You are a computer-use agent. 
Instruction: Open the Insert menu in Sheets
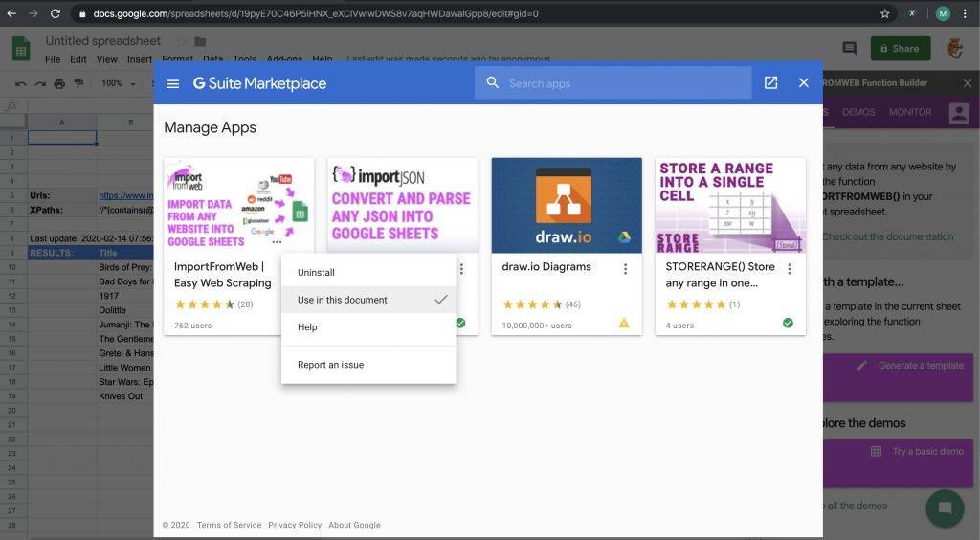[x=140, y=59]
